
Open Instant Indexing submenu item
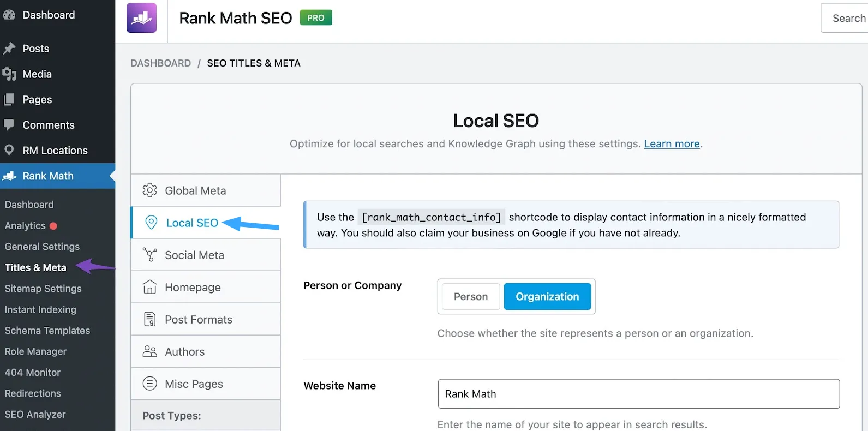pos(40,309)
